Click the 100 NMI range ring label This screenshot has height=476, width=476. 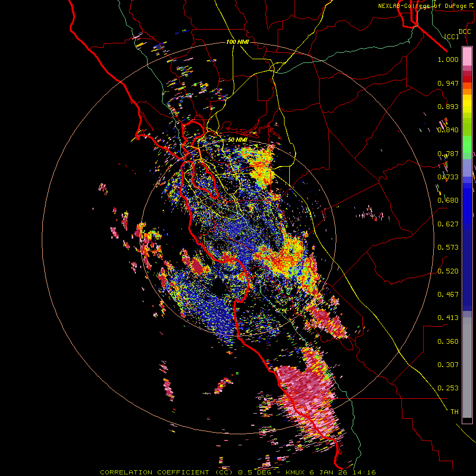click(x=237, y=42)
